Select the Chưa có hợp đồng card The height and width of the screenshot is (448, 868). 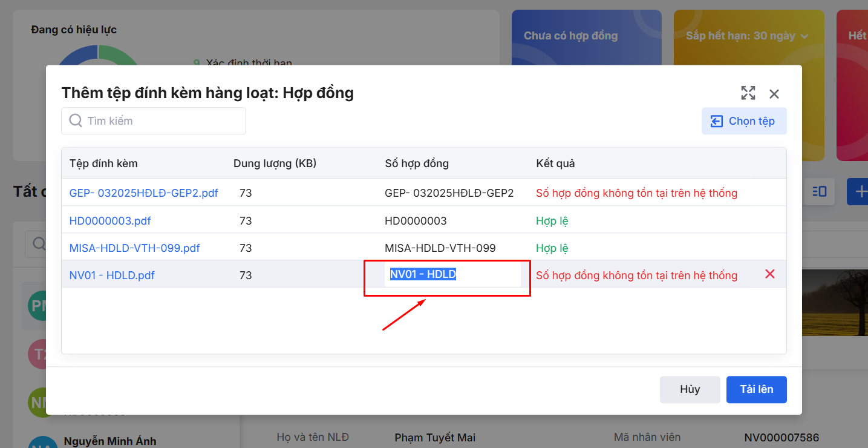(586, 38)
